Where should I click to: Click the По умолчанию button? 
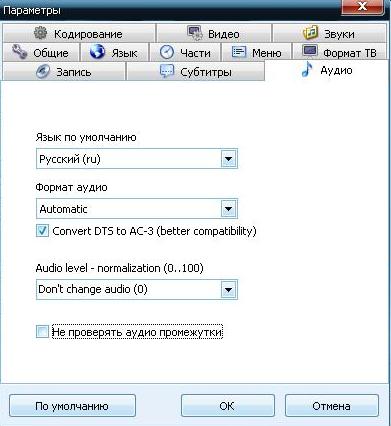pyautogui.click(x=72, y=406)
